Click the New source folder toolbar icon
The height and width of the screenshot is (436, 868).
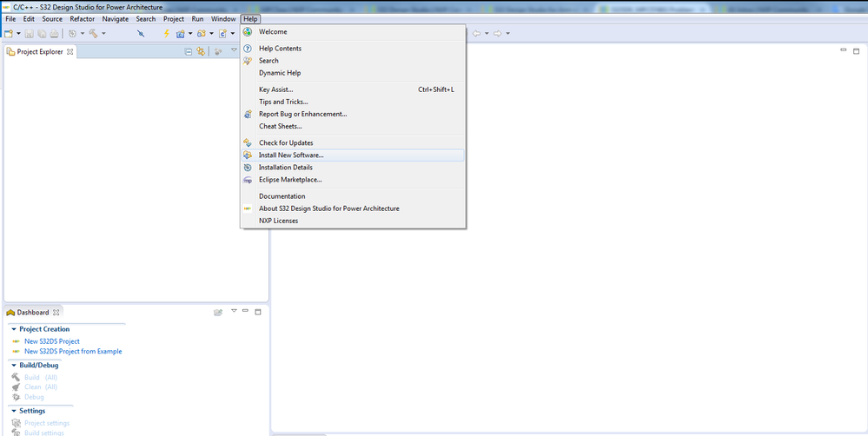tap(202, 34)
